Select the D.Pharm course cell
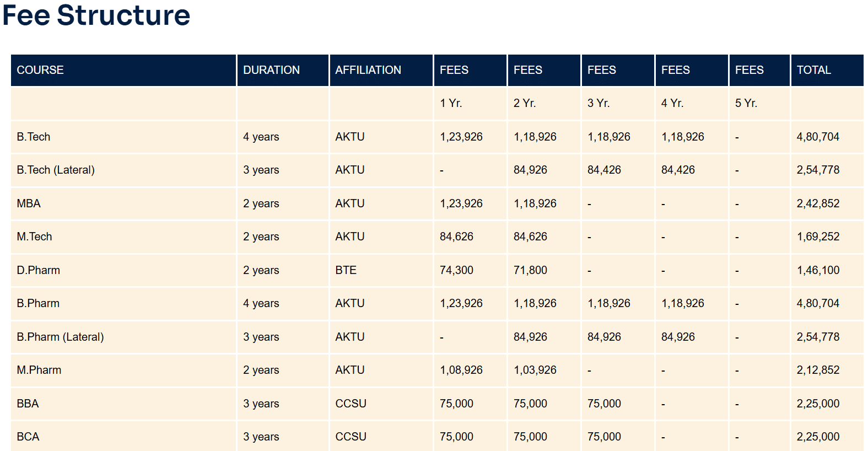 point(38,270)
